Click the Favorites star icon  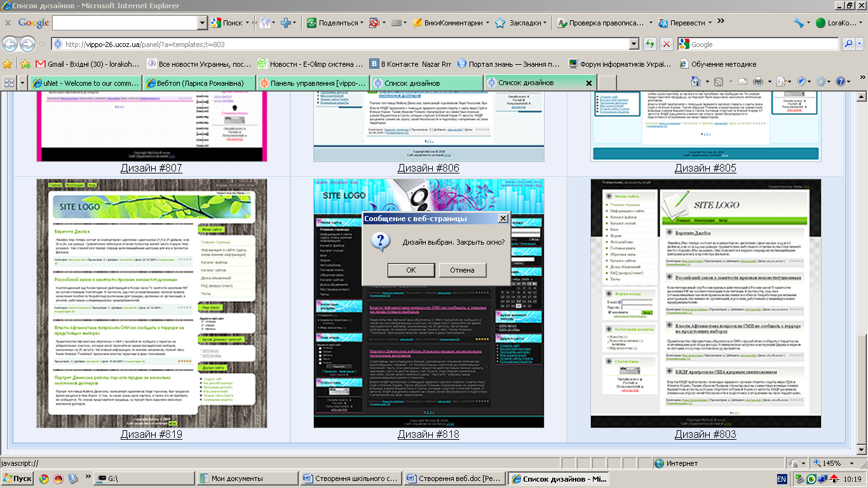[x=8, y=64]
